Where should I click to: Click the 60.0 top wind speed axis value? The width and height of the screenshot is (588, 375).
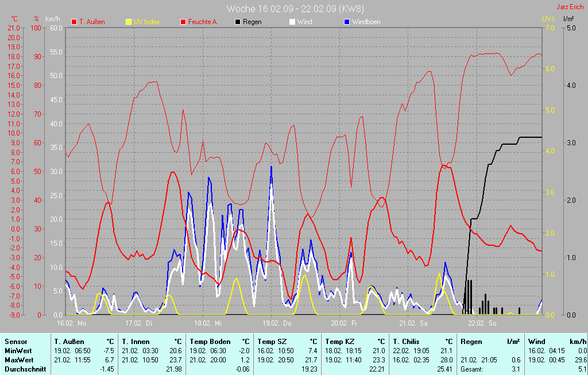click(56, 28)
